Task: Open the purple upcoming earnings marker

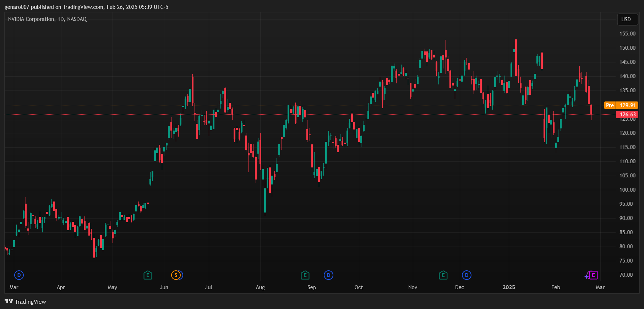Action: click(x=593, y=275)
